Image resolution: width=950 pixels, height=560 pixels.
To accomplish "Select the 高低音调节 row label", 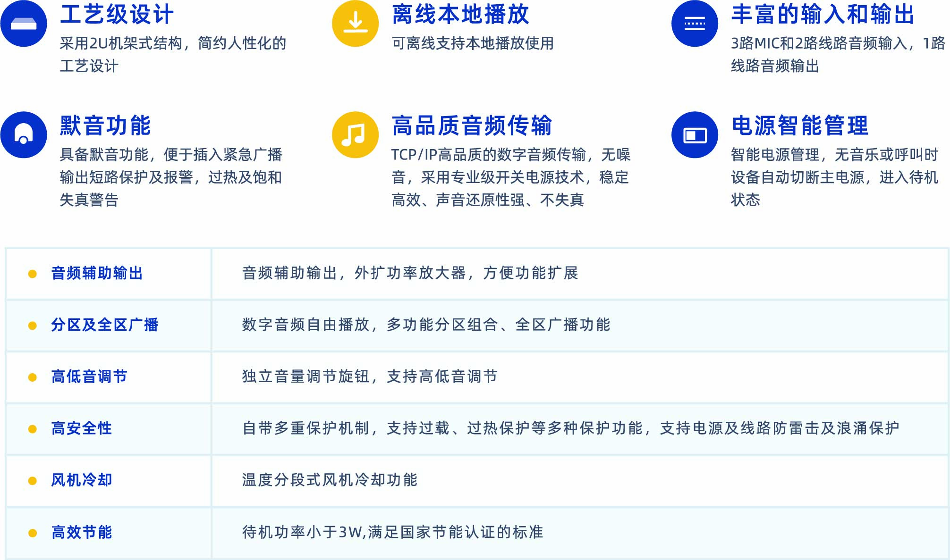I will pos(89,377).
